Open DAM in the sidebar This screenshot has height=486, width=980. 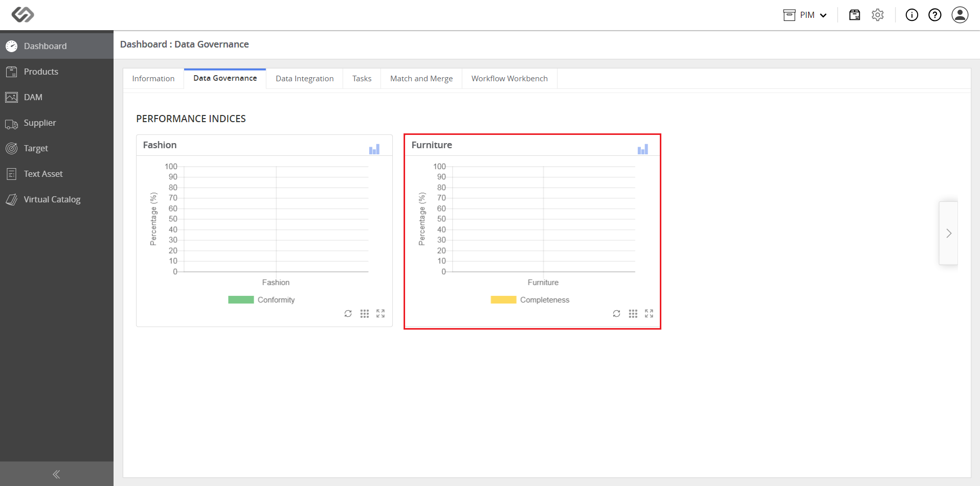pos(57,97)
